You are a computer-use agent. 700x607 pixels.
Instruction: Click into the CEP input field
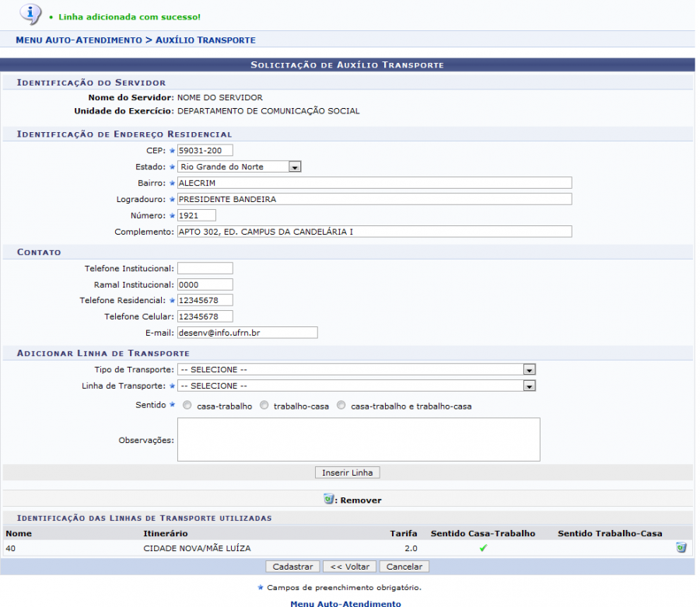(x=205, y=150)
